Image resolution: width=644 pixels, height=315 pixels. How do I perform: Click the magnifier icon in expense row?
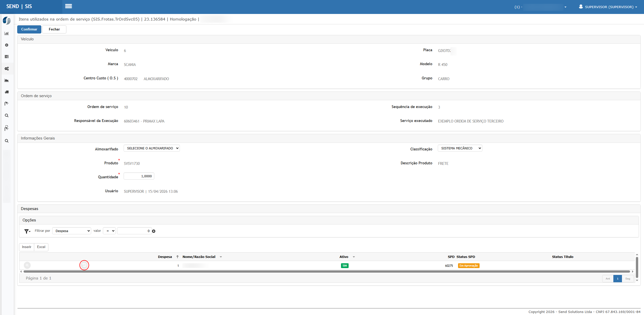(27, 265)
